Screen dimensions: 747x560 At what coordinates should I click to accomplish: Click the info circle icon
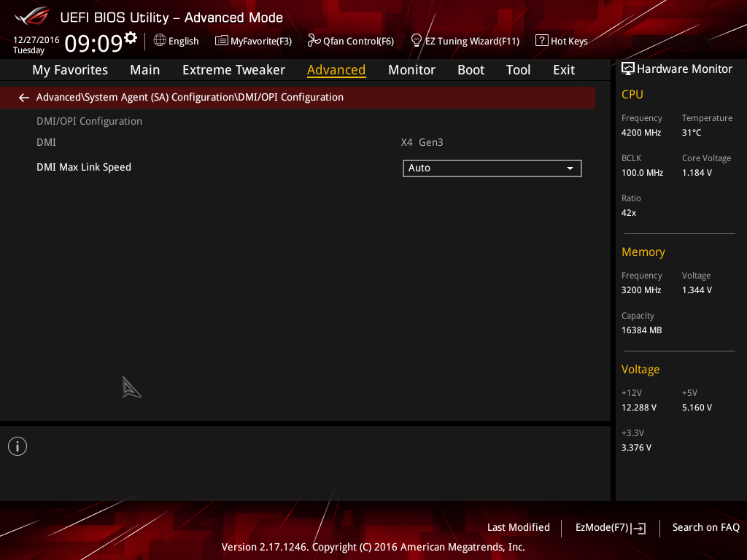(x=18, y=446)
